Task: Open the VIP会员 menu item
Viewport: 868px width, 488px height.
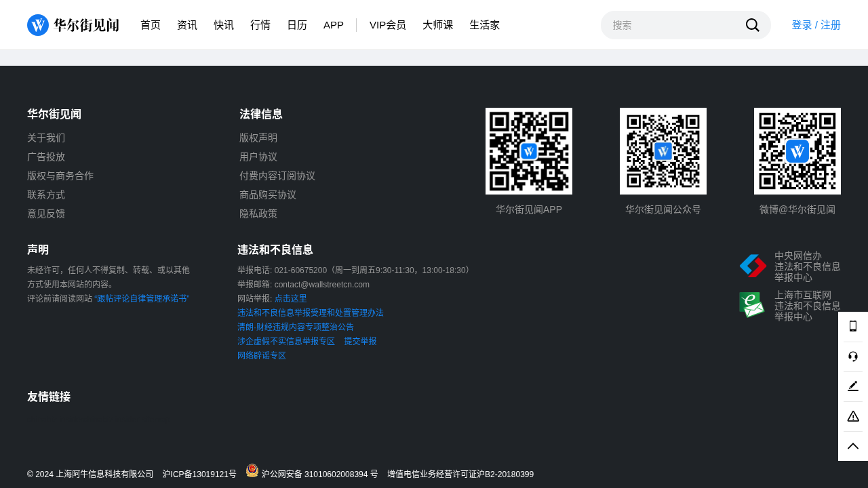Action: click(388, 25)
